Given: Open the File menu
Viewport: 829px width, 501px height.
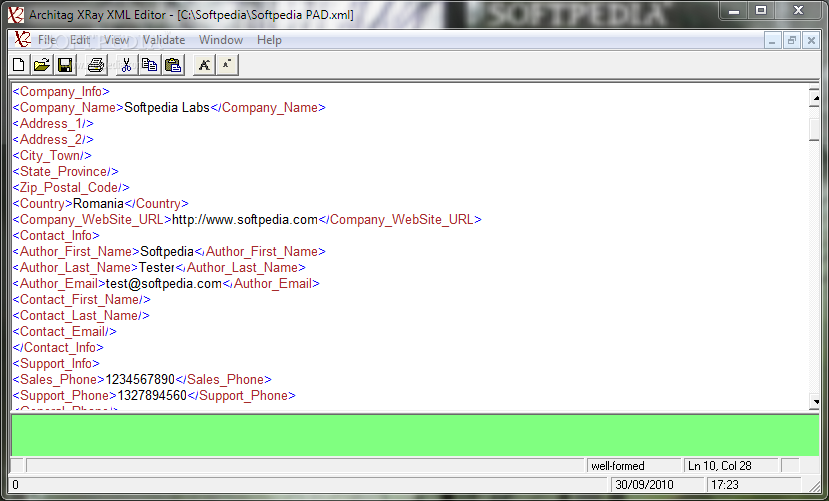Looking at the screenshot, I should 47,40.
